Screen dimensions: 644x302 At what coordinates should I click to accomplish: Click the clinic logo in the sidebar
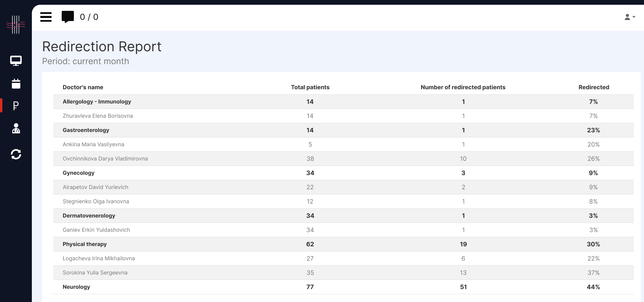click(16, 24)
